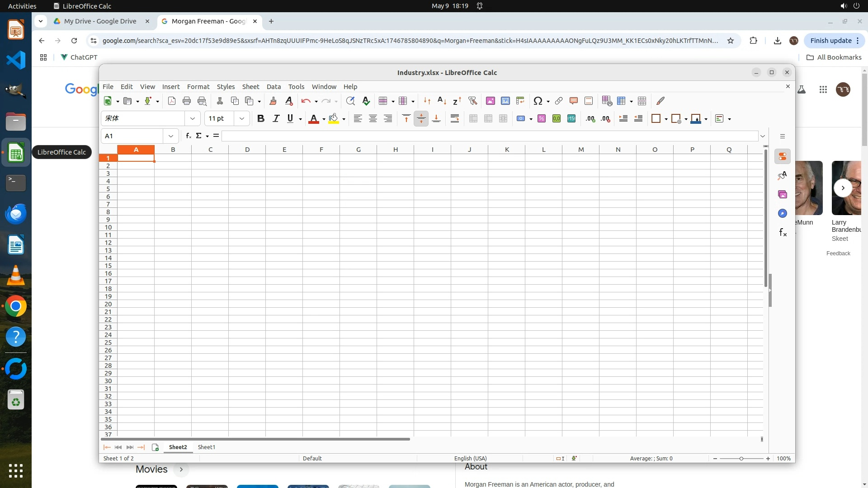Open sidebar Functions panel icon
Viewport: 868px width, 488px height.
pyautogui.click(x=783, y=233)
